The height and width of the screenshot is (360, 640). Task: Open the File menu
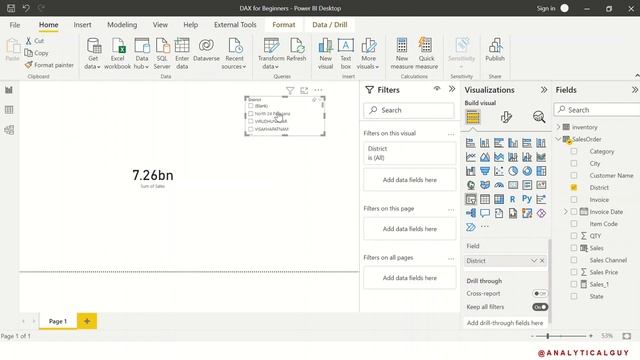coord(15,25)
